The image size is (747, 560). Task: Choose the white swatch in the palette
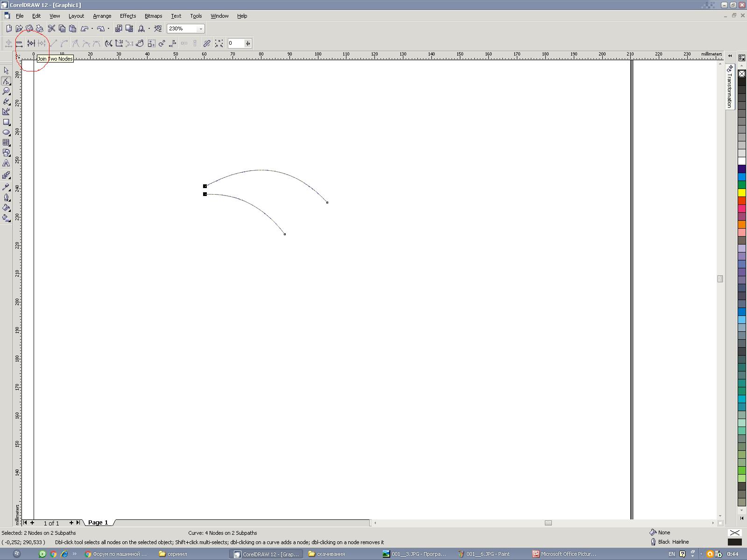click(742, 161)
